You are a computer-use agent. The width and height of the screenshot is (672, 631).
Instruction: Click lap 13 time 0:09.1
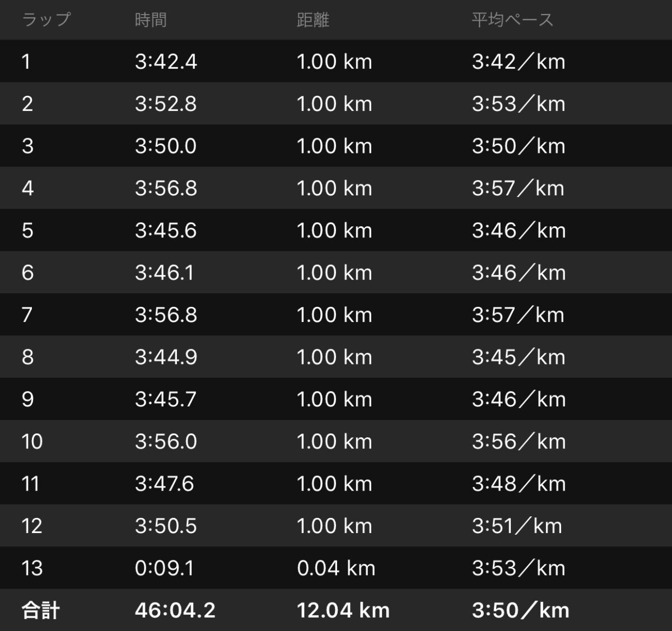click(x=164, y=568)
